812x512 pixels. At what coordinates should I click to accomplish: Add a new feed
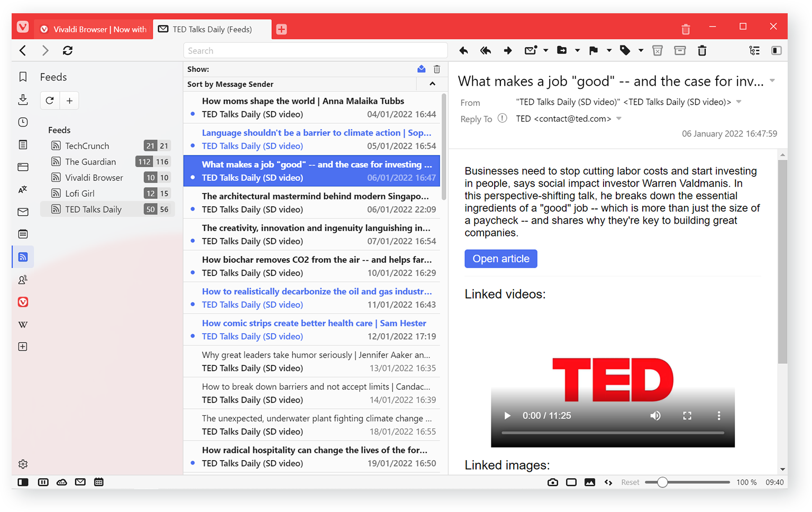coord(69,100)
